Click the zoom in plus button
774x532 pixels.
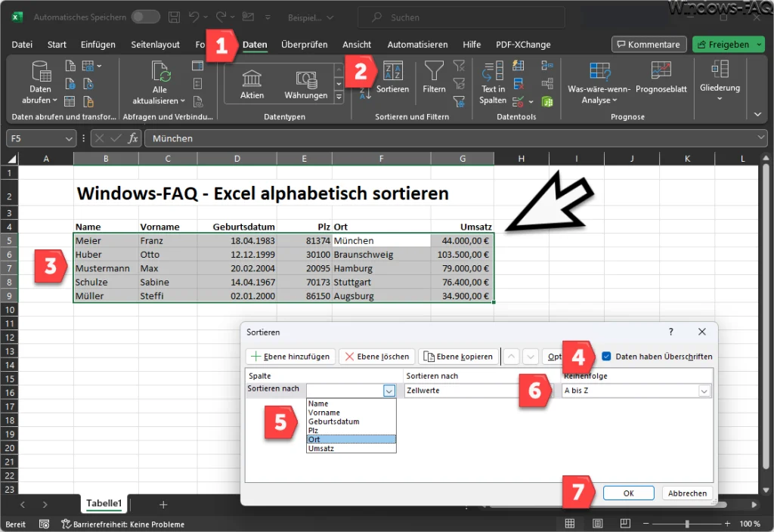[727, 524]
